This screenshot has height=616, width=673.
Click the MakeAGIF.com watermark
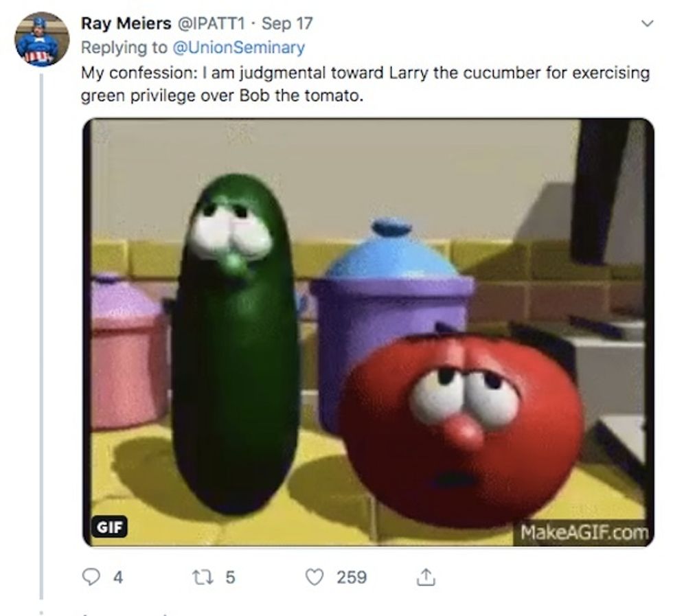(584, 532)
